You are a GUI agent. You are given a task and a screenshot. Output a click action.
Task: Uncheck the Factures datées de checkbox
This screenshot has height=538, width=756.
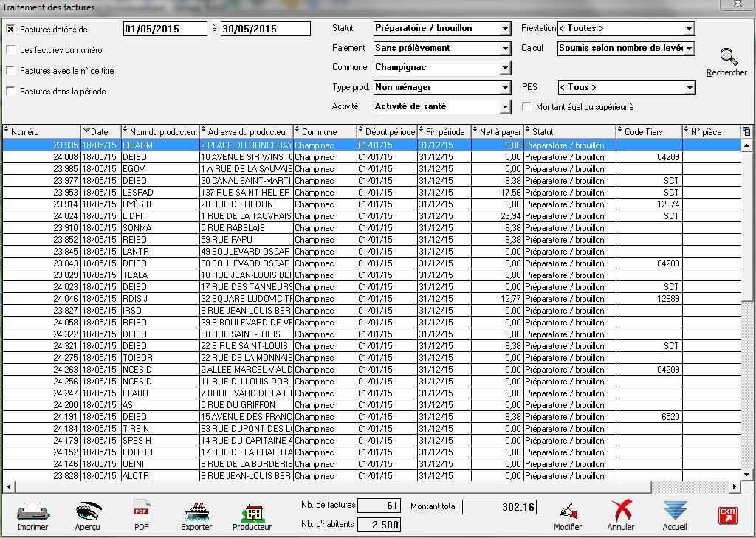point(10,30)
